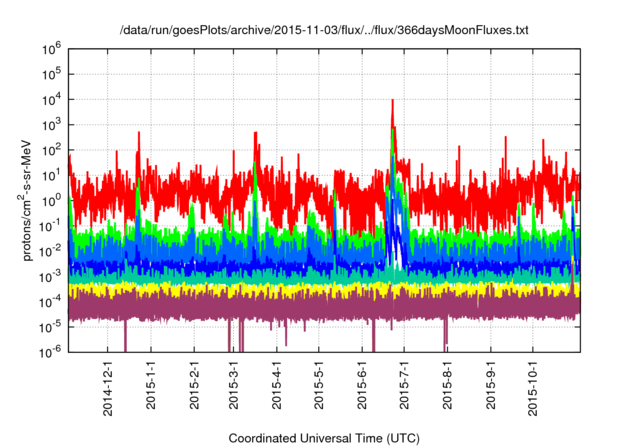Click the 10^1 y-axis tick label
The image size is (640, 448).
51,175
